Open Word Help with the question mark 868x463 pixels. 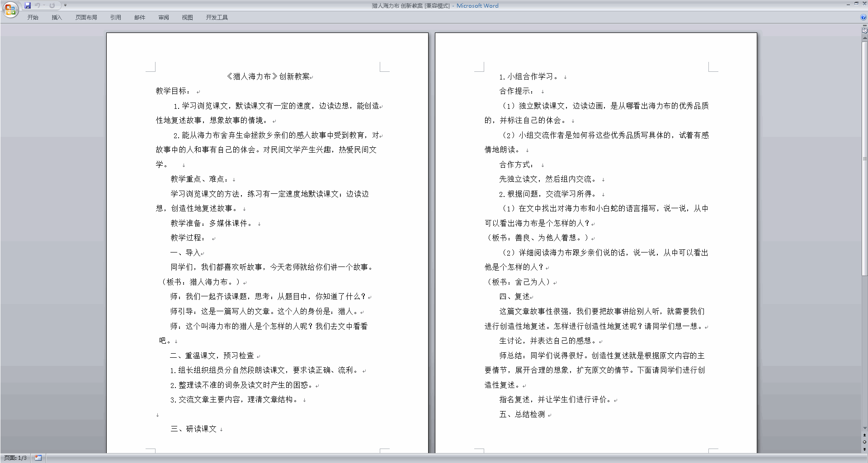863,18
